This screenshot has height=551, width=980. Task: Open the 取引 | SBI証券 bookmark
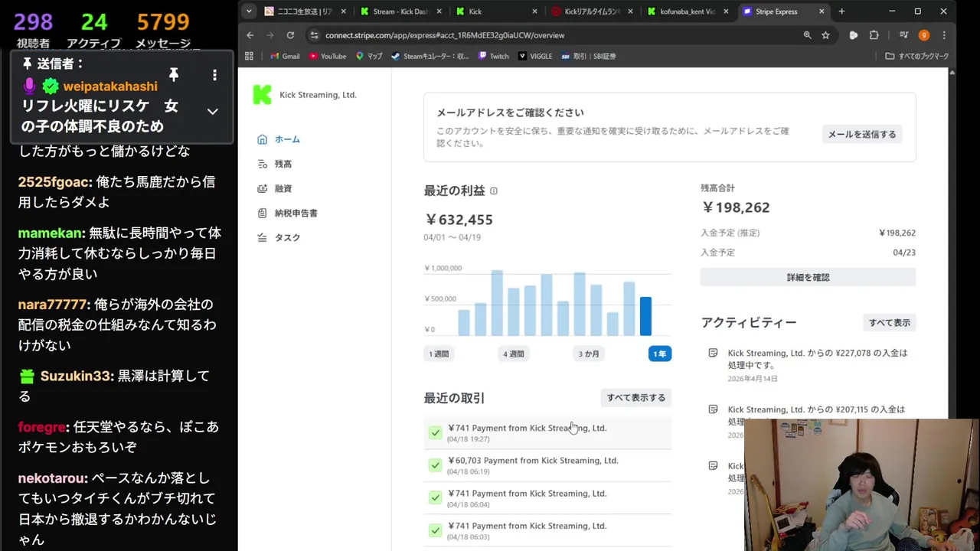pos(588,56)
